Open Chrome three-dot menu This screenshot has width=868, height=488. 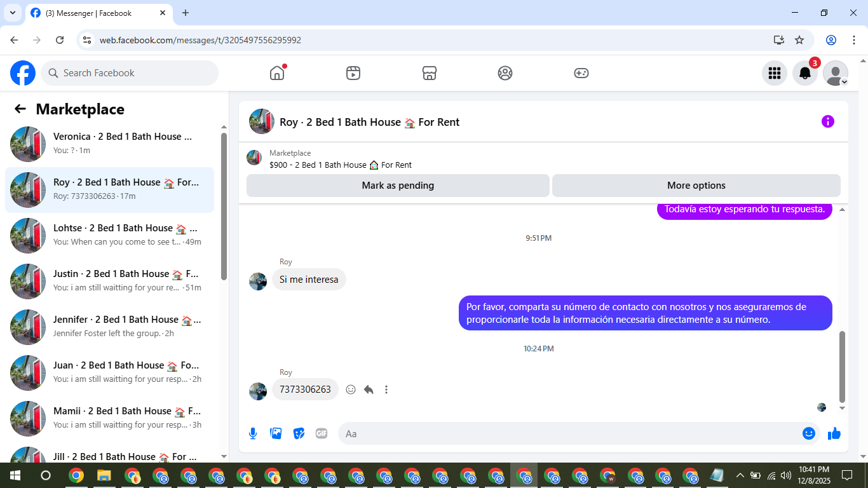point(853,40)
